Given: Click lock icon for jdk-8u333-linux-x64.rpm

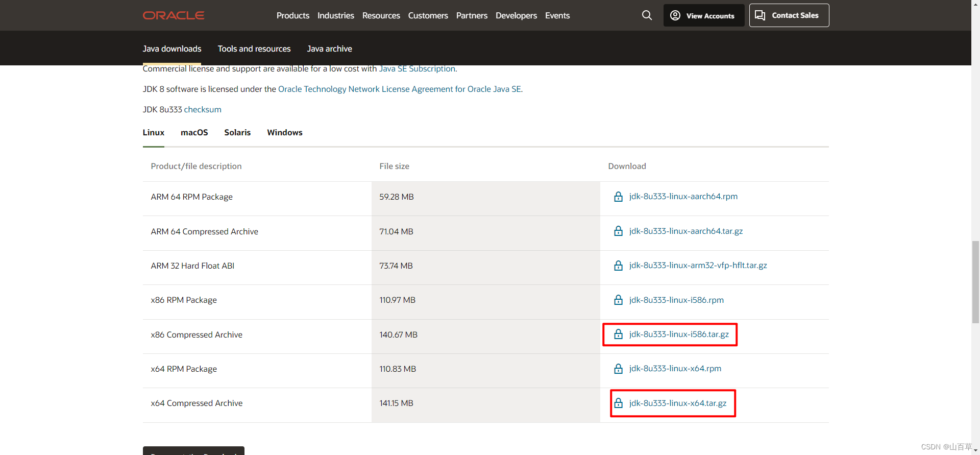Looking at the screenshot, I should (x=618, y=369).
